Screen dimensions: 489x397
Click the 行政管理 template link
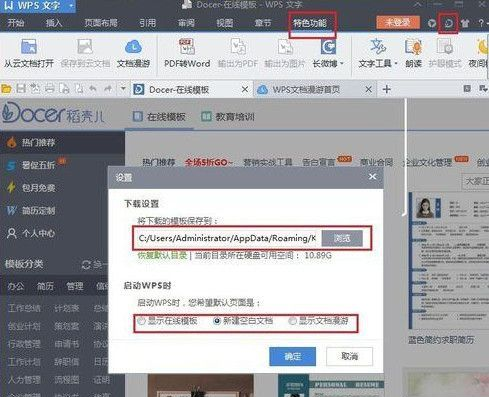click(24, 344)
